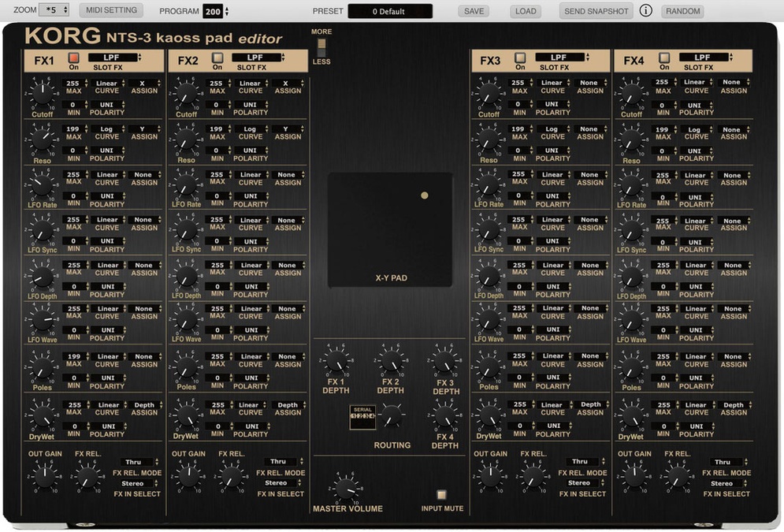Viewport: 784px width, 532px height.
Task: Click the Serial routing display icon
Action: [x=362, y=417]
